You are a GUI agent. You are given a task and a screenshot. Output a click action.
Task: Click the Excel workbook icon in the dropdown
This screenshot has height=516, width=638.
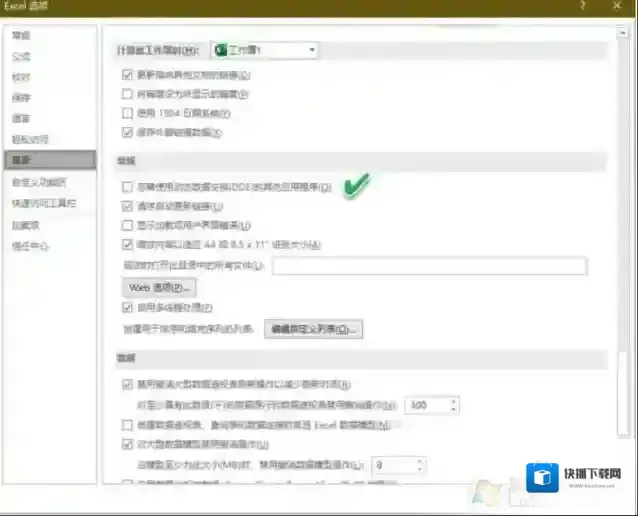222,49
